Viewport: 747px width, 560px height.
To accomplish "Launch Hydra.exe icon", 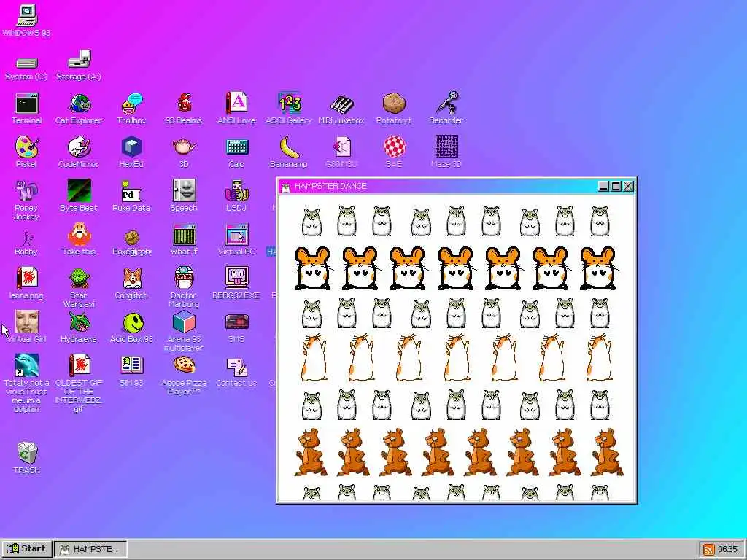I will (x=79, y=322).
